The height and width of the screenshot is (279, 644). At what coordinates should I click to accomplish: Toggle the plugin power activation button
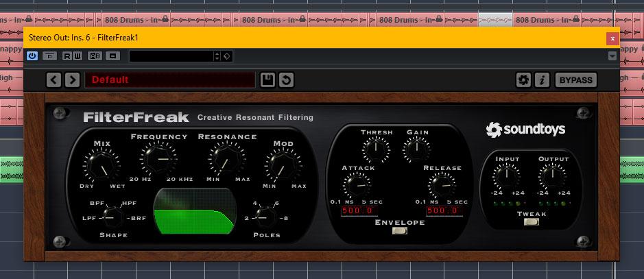[32, 56]
